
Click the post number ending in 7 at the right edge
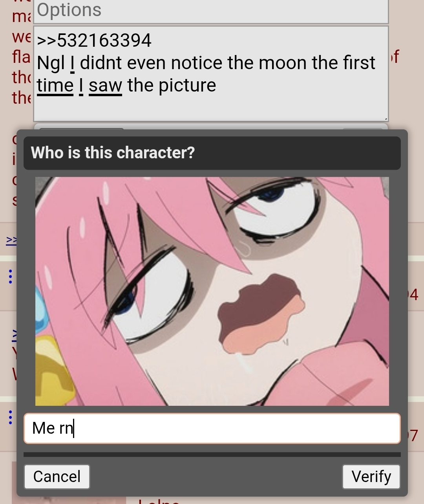click(x=413, y=436)
